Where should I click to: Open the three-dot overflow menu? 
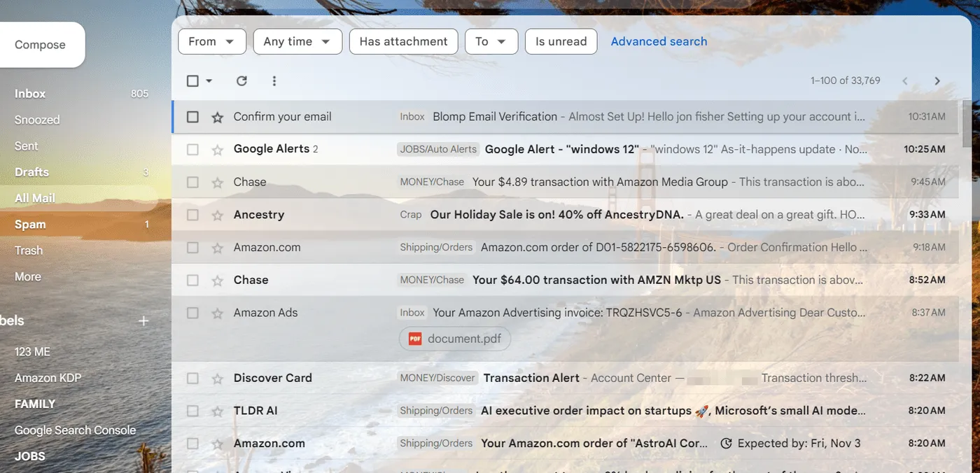pos(274,80)
